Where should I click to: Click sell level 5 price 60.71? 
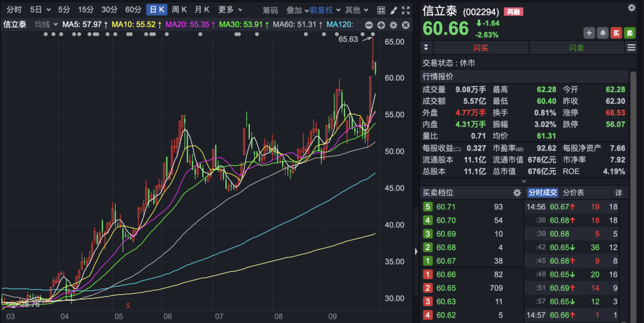(446, 207)
